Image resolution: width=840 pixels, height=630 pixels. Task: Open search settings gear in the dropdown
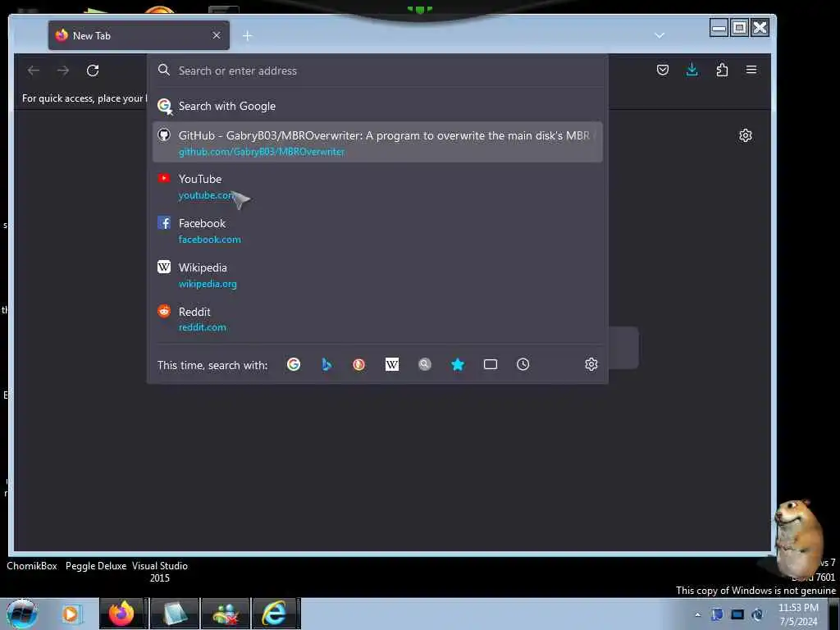point(591,364)
